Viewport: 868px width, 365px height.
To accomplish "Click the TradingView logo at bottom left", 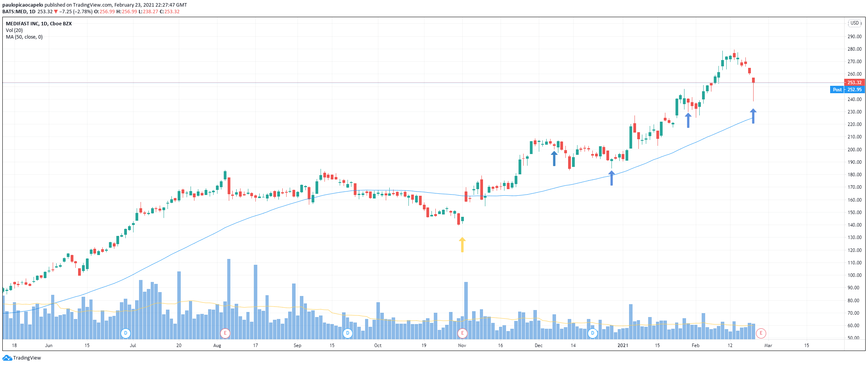I will point(22,358).
